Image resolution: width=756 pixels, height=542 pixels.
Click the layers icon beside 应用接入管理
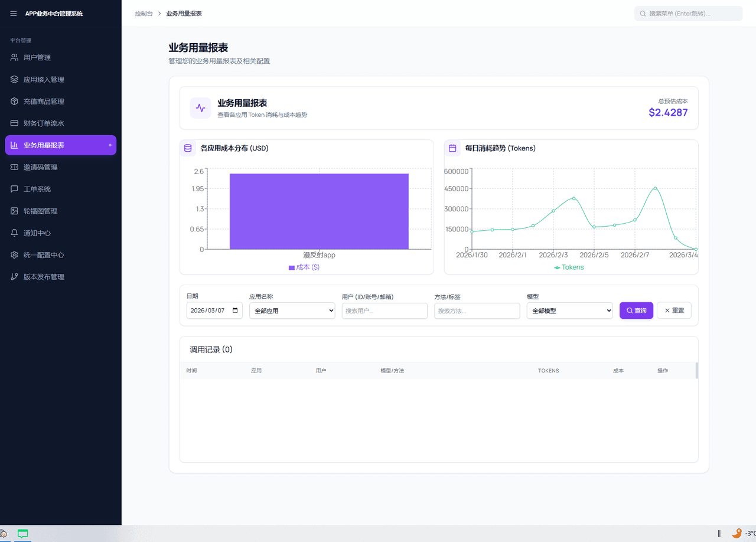click(14, 79)
